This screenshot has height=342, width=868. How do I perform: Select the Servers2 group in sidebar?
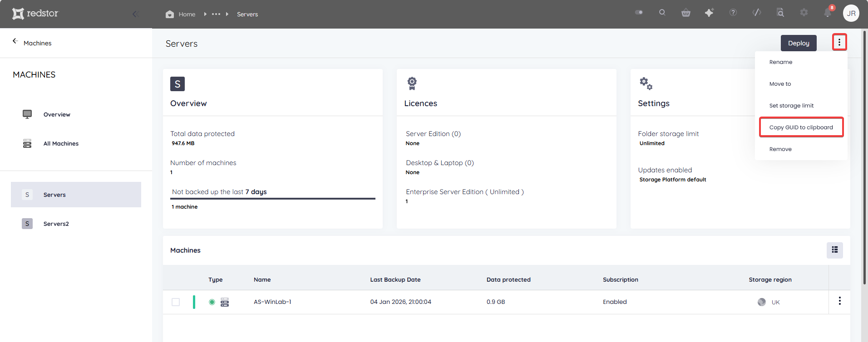76,224
